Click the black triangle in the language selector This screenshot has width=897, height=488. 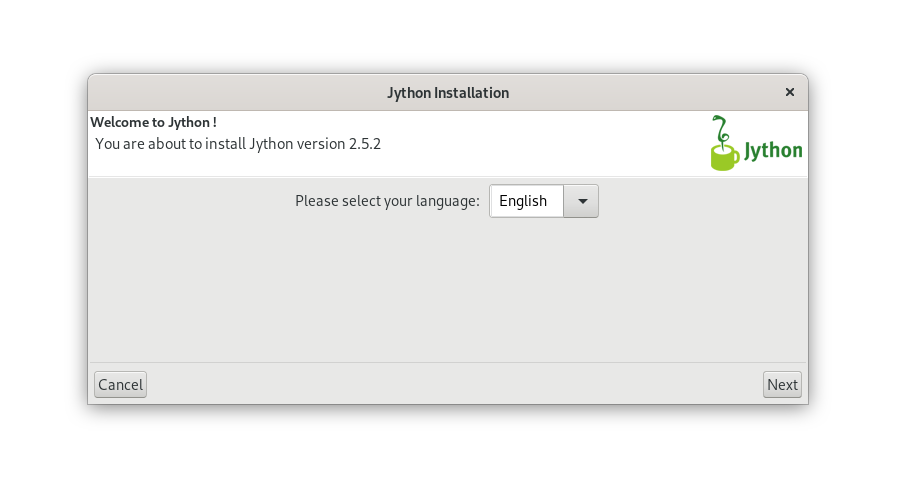(582, 201)
